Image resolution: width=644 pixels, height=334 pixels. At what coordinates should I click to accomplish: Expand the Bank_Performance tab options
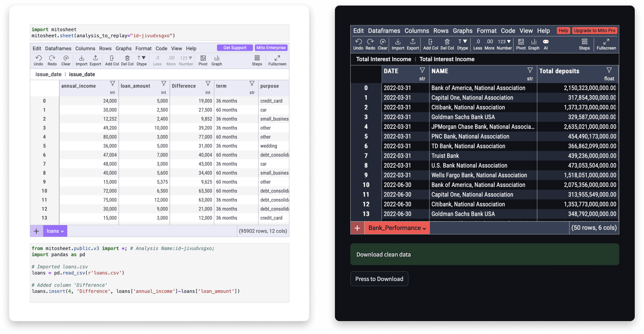tap(423, 228)
